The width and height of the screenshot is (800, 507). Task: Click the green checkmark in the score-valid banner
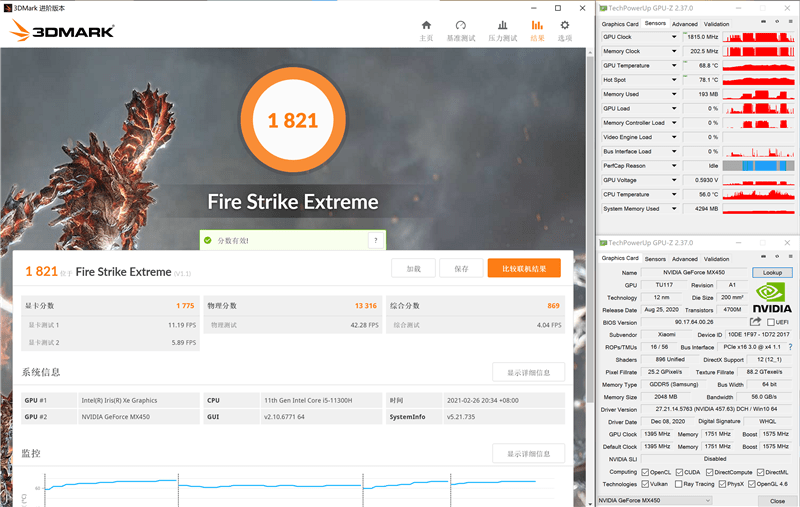tap(208, 240)
